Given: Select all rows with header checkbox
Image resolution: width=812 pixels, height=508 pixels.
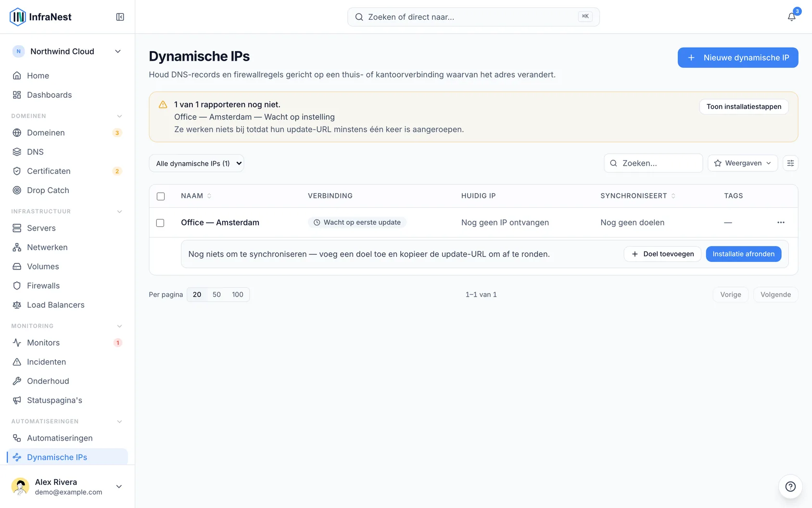Looking at the screenshot, I should (x=161, y=196).
